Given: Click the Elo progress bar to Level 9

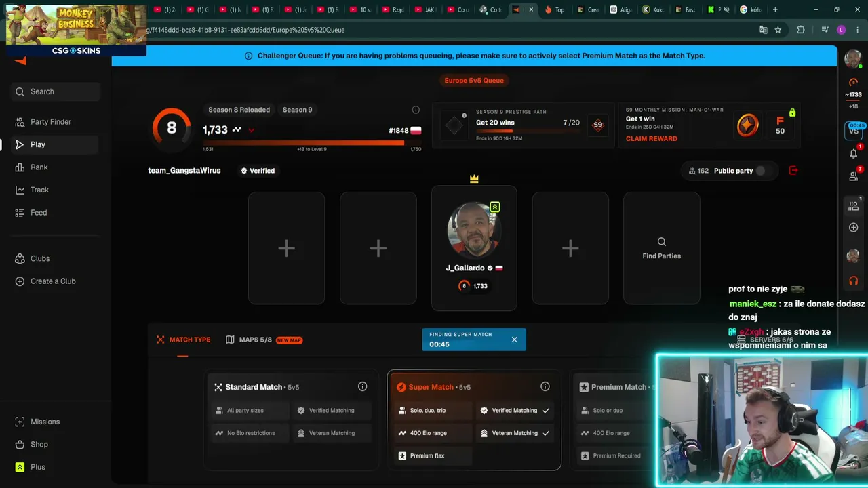Looking at the screenshot, I should 312,142.
